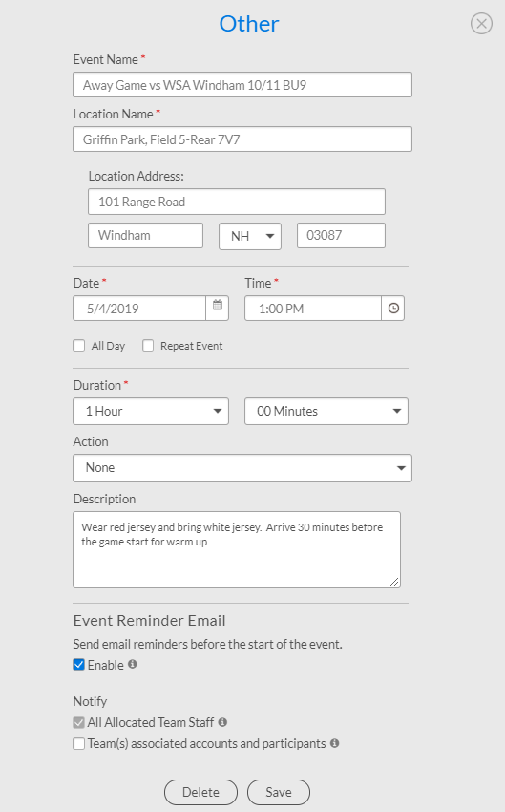Close the Other event dialog

[481, 23]
